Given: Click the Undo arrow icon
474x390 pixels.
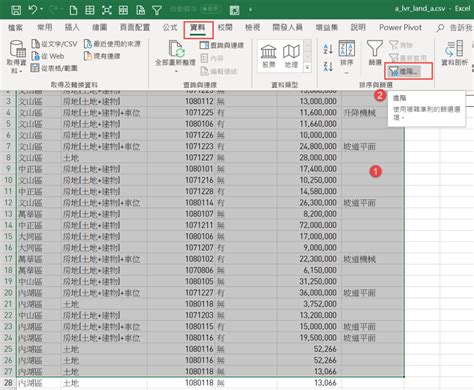Looking at the screenshot, I should coord(33,10).
